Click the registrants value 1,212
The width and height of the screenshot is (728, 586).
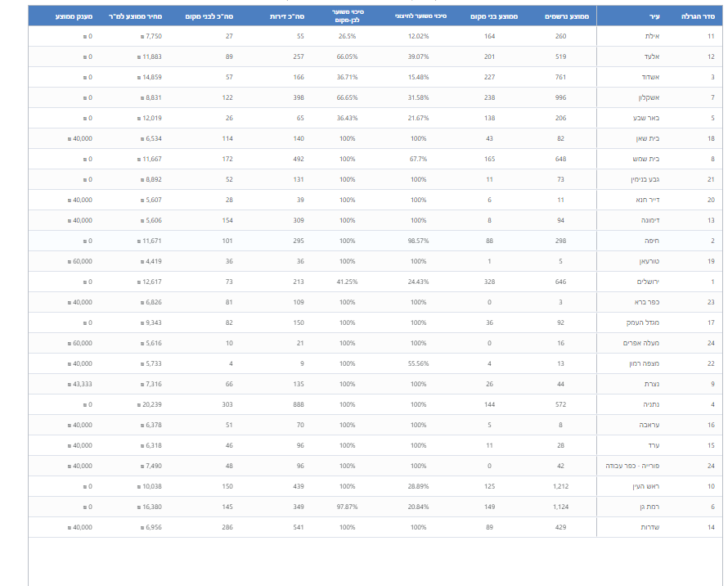560,486
